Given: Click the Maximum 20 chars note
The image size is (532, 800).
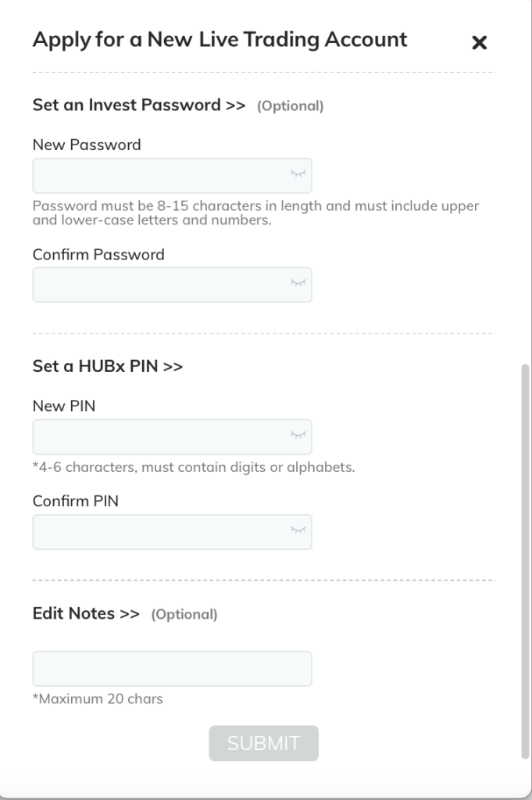Looking at the screenshot, I should click(x=98, y=699).
